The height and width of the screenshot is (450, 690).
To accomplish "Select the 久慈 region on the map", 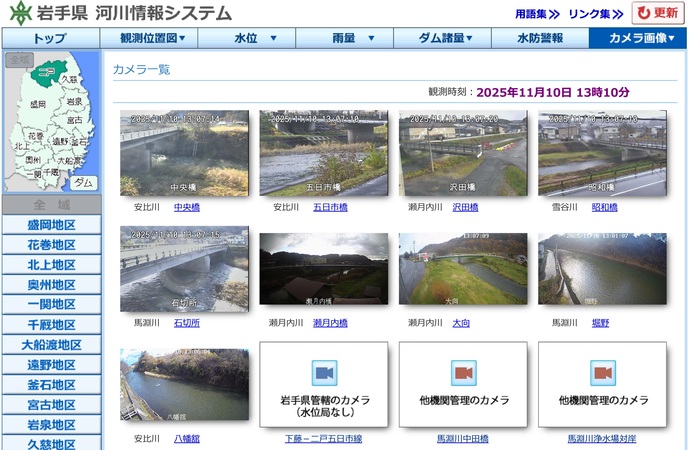I will pos(70,79).
